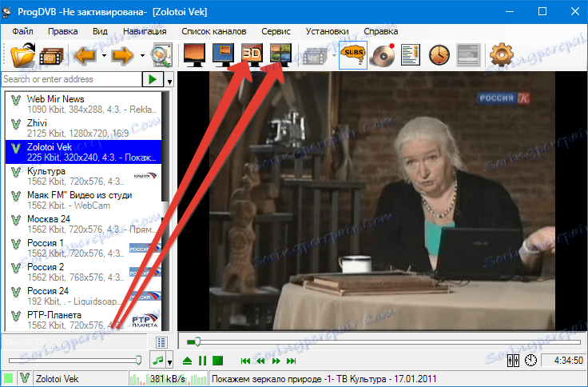The image size is (588, 387).
Task: Open the Сервис menu
Action: (x=276, y=31)
